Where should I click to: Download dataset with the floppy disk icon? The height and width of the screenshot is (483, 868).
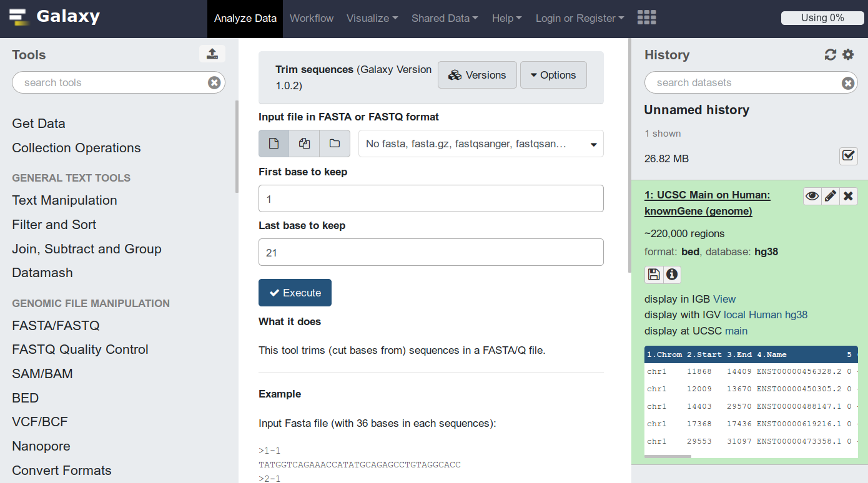654,275
